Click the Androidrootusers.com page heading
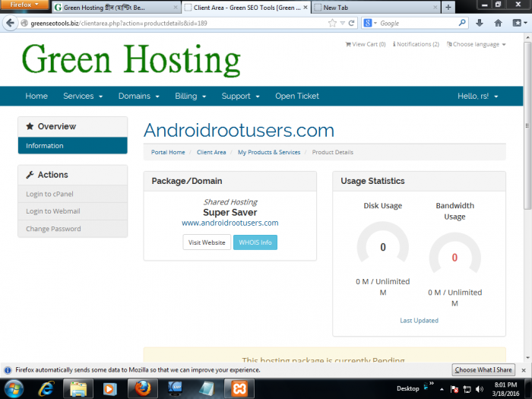The height and width of the screenshot is (399, 532). point(239,130)
